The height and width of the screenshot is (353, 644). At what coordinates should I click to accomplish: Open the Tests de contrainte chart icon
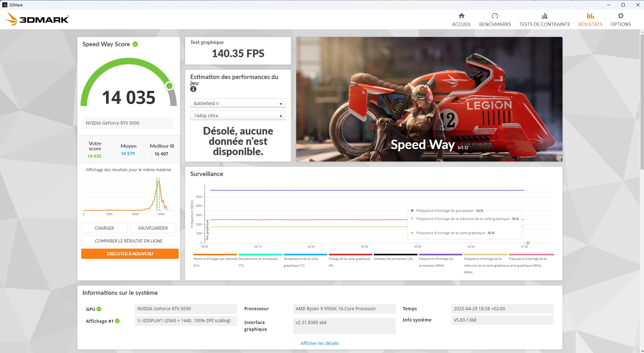pyautogui.click(x=545, y=16)
